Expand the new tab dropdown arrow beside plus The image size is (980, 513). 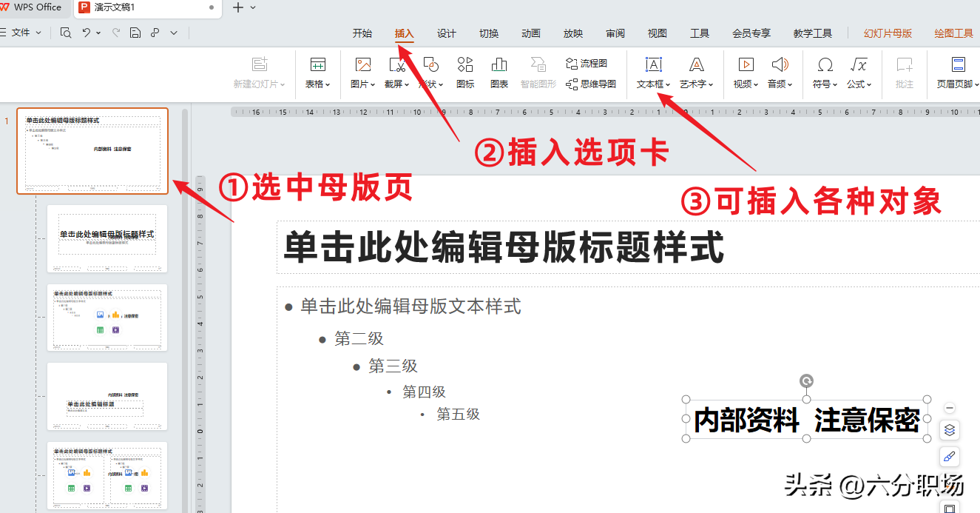253,7
